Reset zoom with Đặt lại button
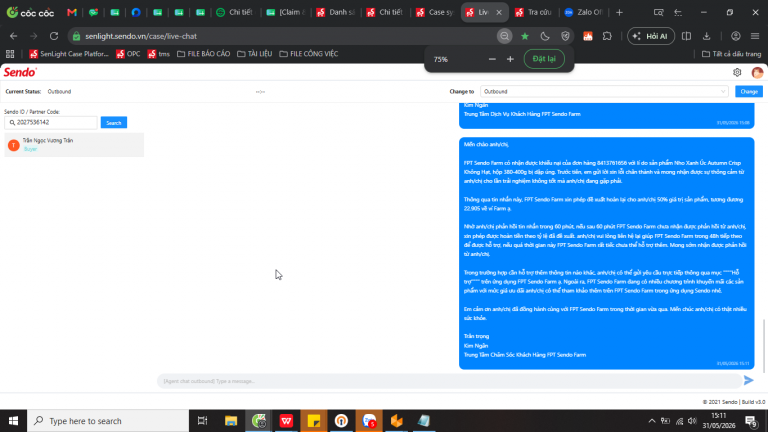 [544, 59]
